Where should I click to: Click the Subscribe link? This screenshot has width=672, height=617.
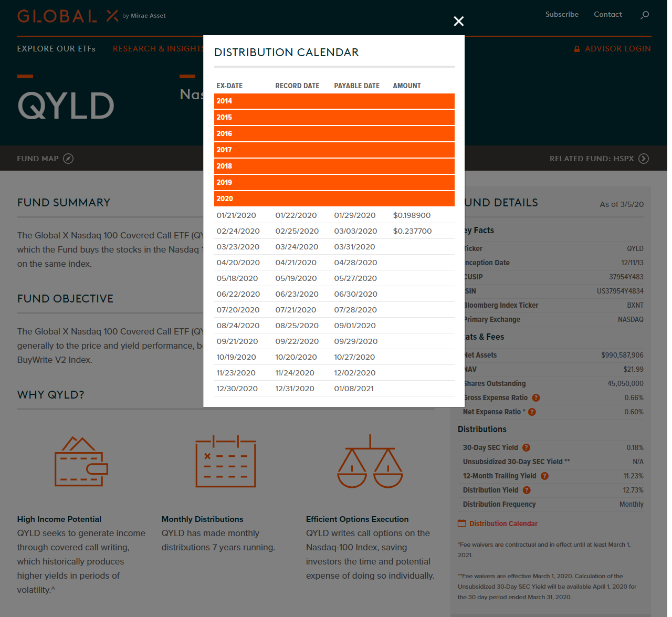562,15
